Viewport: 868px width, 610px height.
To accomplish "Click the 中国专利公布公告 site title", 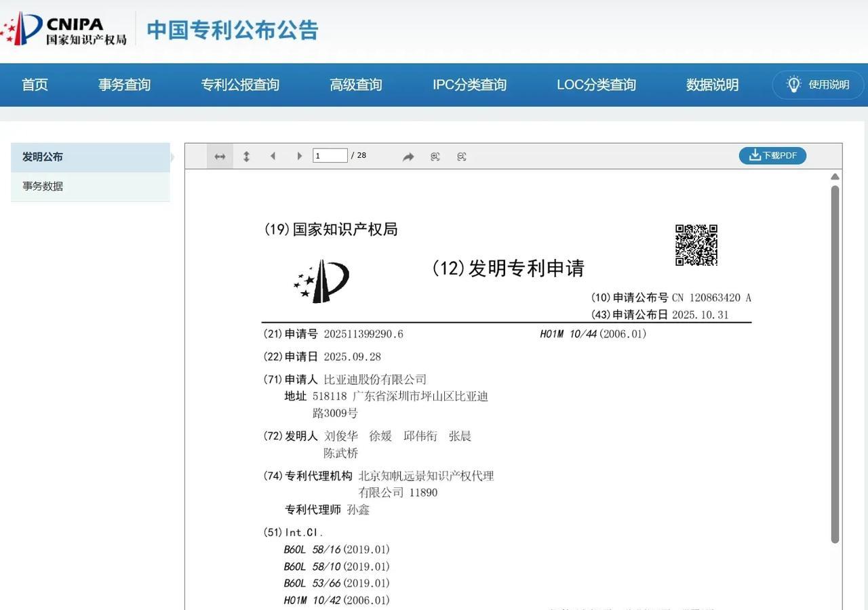I will click(x=233, y=30).
